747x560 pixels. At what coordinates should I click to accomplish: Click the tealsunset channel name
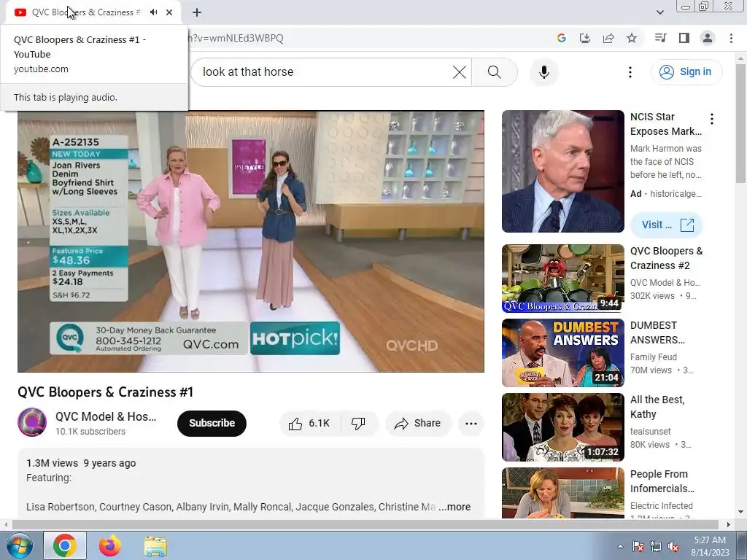tap(650, 431)
